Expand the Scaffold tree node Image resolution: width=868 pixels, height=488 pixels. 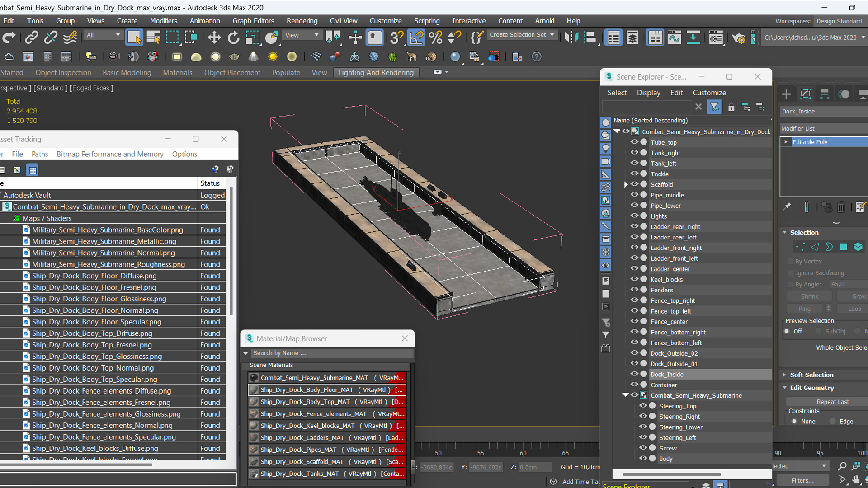coord(626,184)
